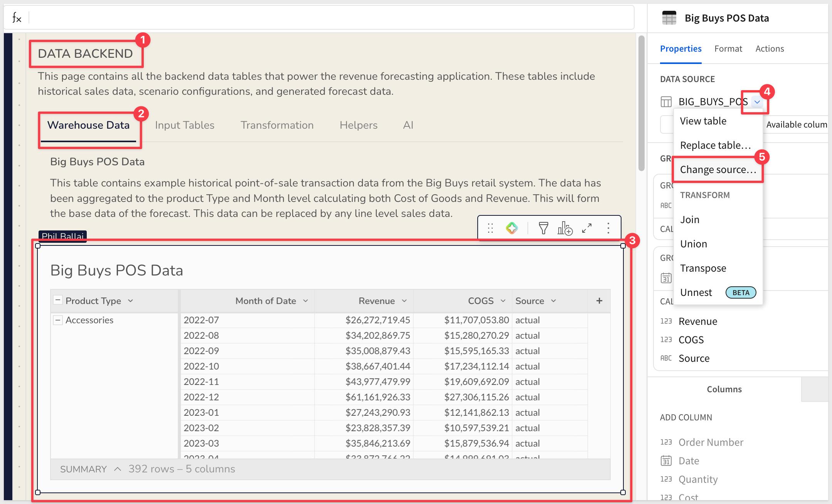The height and width of the screenshot is (504, 832).
Task: Click the text type icon beside Source
Action: click(666, 358)
